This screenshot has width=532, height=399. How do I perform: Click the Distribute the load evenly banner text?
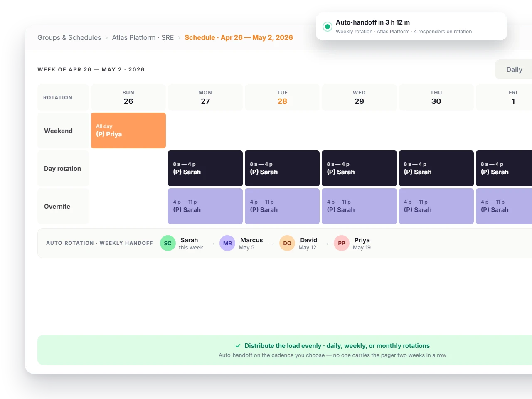pos(337,346)
